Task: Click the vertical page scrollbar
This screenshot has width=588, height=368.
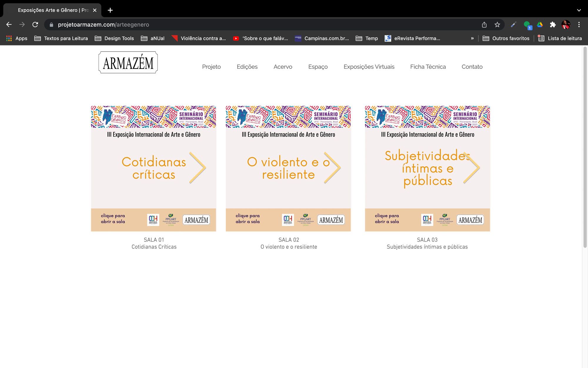Action: coord(585,147)
